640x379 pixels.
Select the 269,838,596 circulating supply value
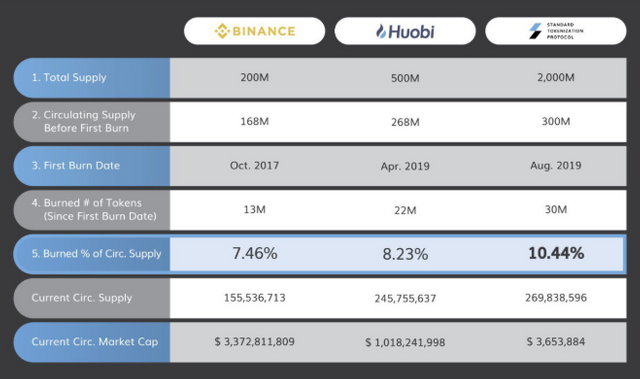(x=556, y=297)
